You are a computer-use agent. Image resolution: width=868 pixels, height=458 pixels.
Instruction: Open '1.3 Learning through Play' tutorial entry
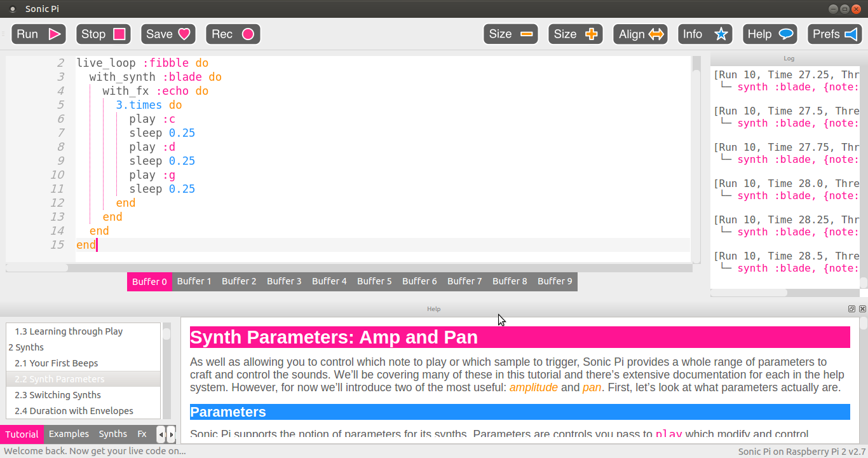[83, 331]
